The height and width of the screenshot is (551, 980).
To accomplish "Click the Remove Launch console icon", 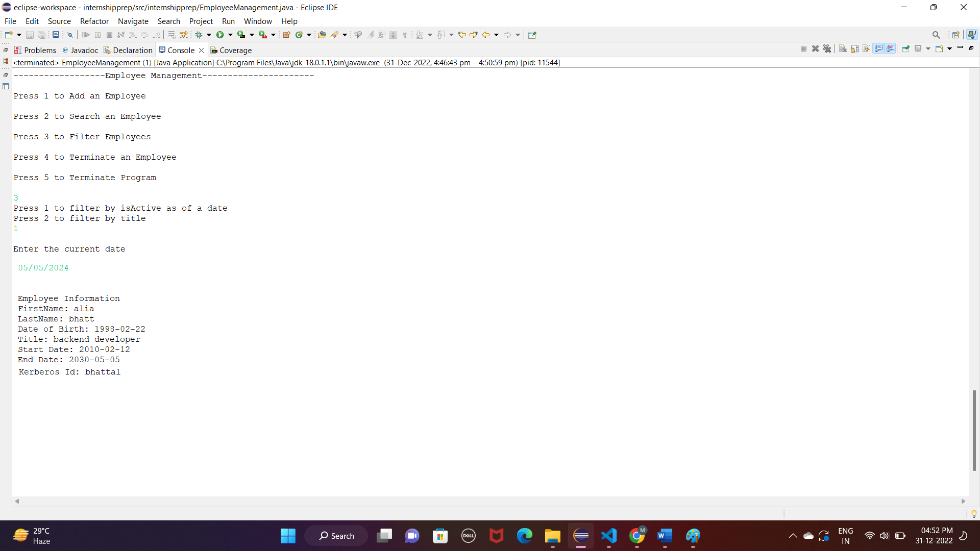I will coord(815,49).
